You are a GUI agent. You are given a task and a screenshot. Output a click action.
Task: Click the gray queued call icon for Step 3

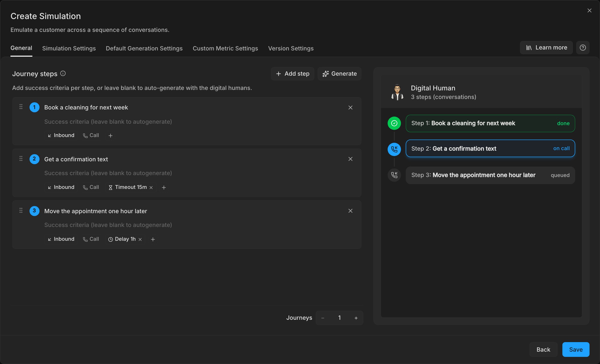pyautogui.click(x=394, y=175)
